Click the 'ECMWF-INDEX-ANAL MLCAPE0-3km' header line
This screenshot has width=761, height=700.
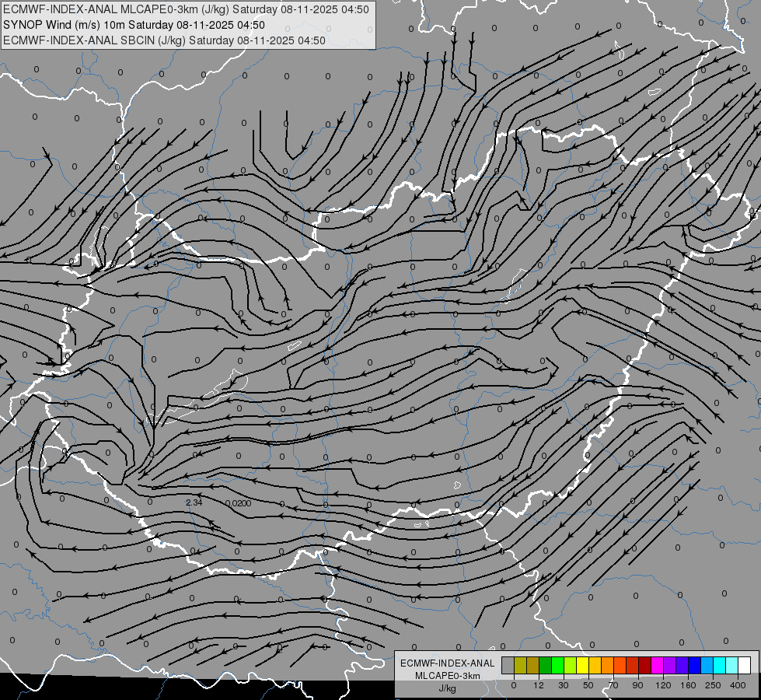click(x=186, y=9)
